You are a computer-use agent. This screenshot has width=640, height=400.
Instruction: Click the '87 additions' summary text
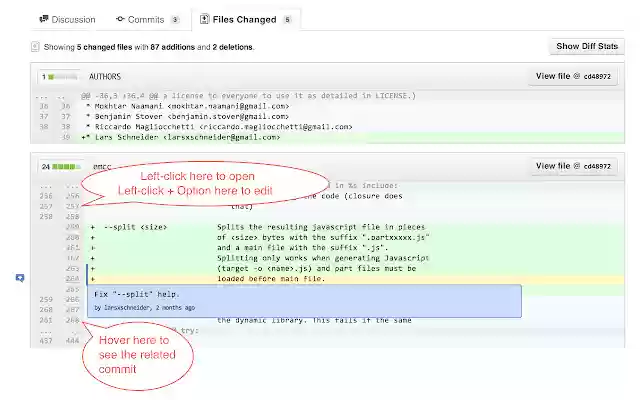point(172,47)
